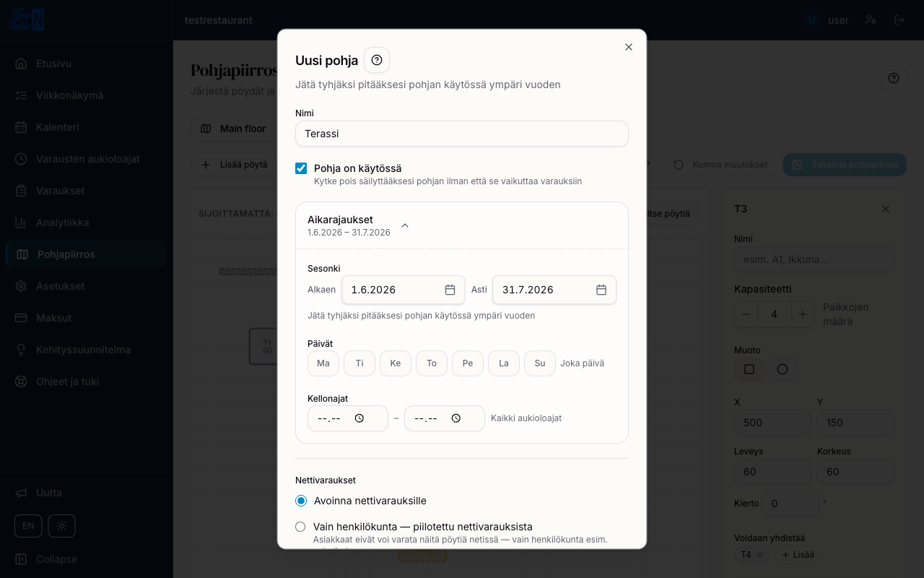Select square table shape icon

(x=749, y=369)
